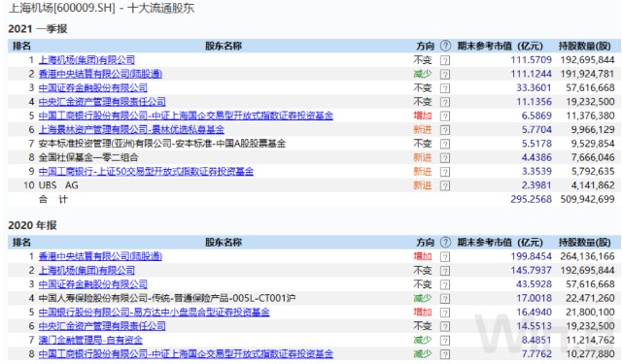Open the question icon on UBS AG row
This screenshot has width=622, height=364.
pyautogui.click(x=445, y=185)
